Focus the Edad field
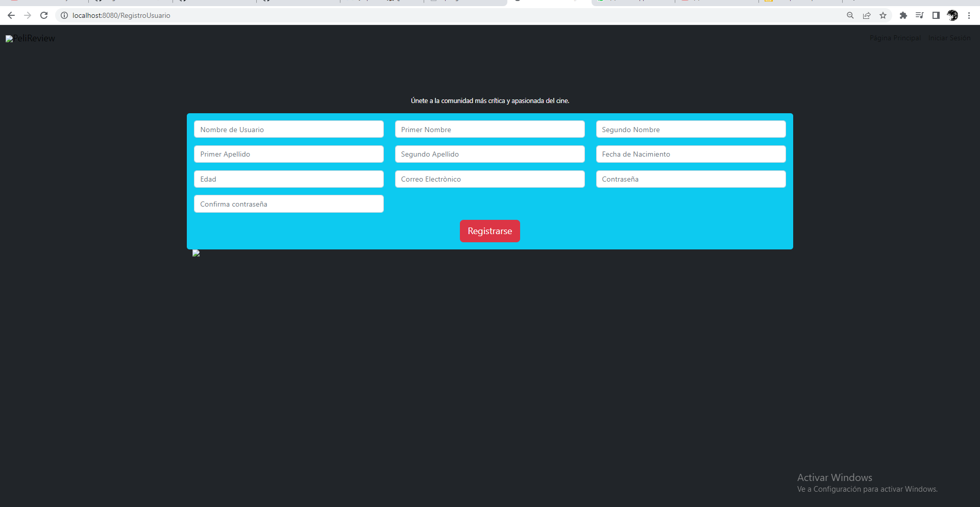Image resolution: width=980 pixels, height=507 pixels. point(289,179)
